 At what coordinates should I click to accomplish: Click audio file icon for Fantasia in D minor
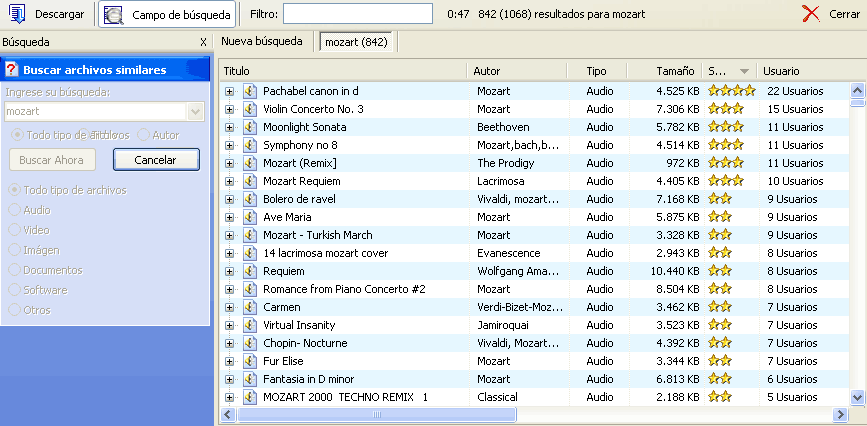tap(250, 379)
